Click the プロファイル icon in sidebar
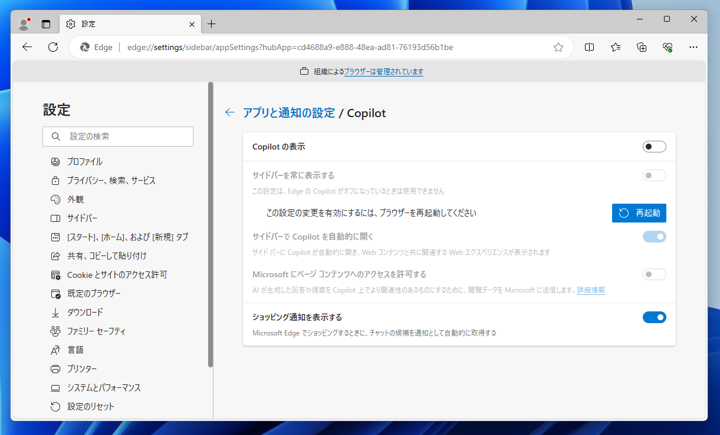 (x=55, y=162)
